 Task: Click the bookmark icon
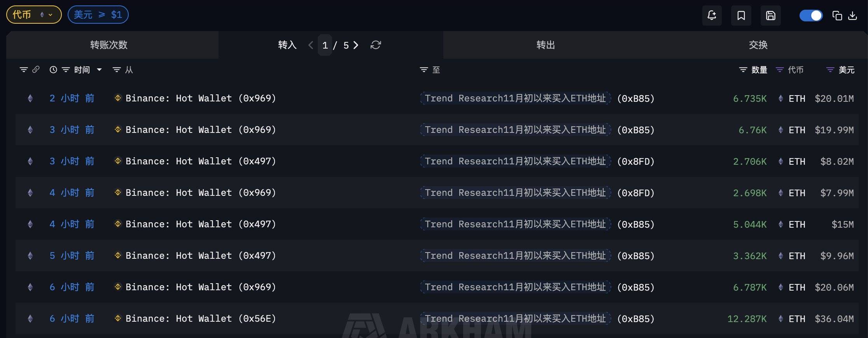coord(741,16)
